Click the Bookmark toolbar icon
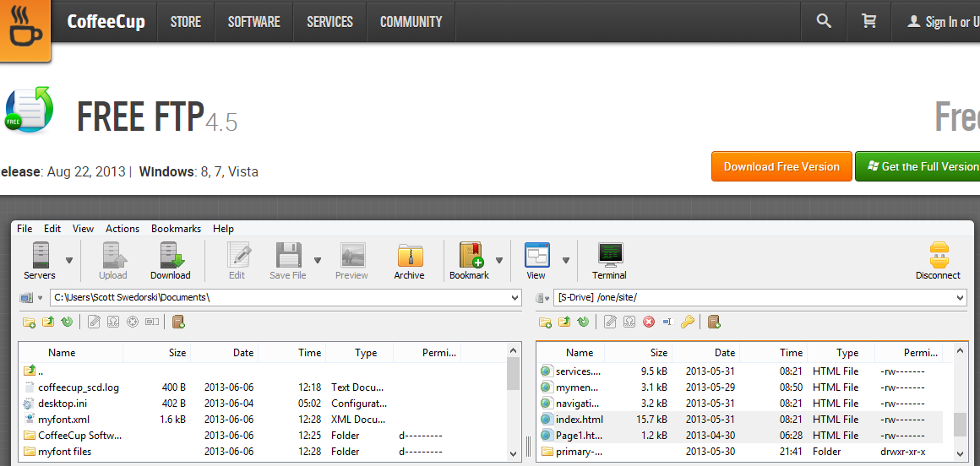 pyautogui.click(x=470, y=261)
